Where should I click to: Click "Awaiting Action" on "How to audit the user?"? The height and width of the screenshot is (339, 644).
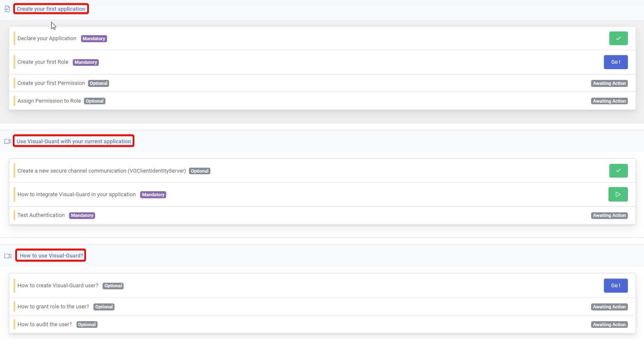click(609, 324)
